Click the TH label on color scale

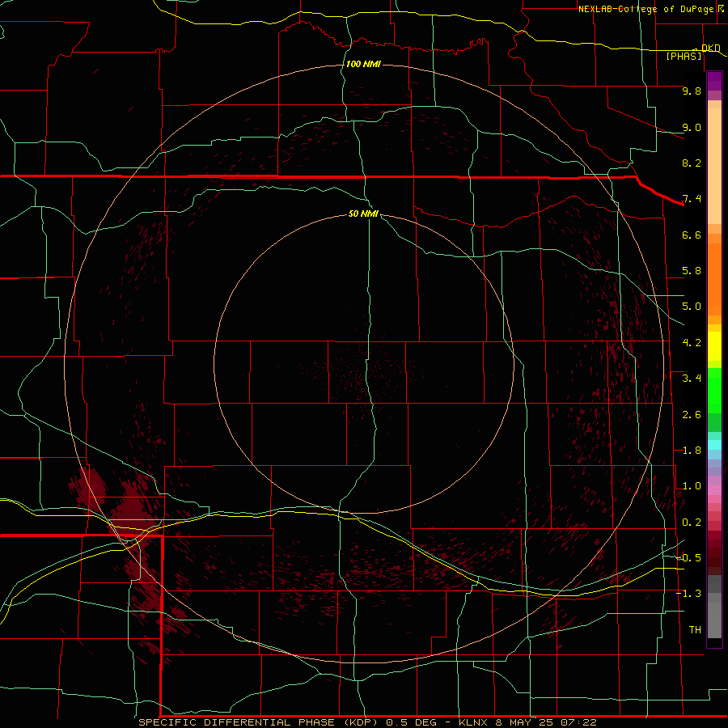tap(695, 630)
